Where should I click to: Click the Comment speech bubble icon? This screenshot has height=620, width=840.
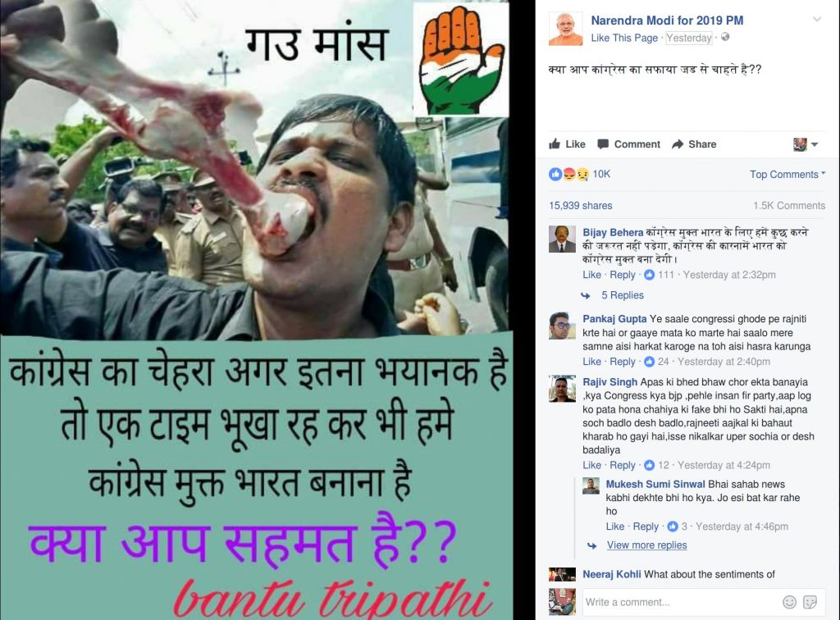click(x=603, y=144)
